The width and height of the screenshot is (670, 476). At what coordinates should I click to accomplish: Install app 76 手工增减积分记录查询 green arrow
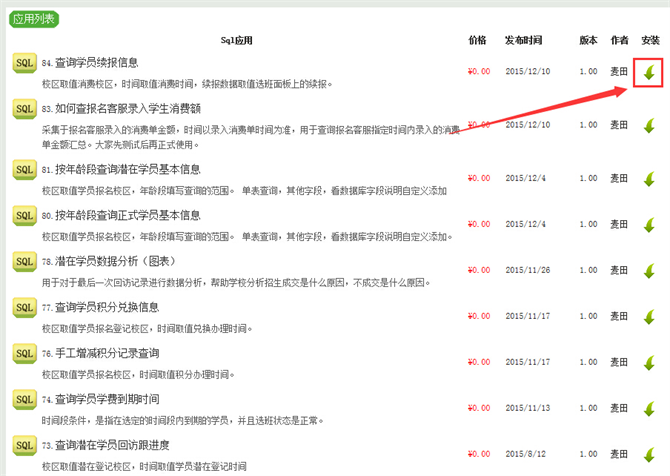click(649, 363)
